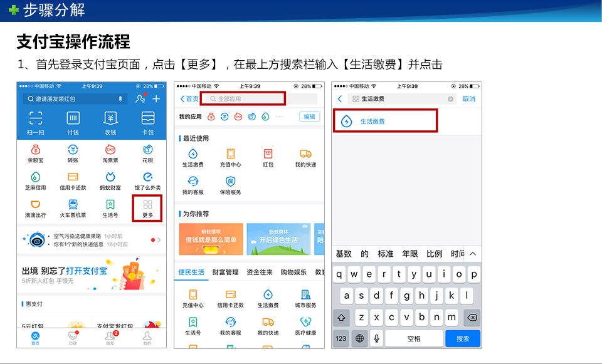The width and height of the screenshot is (602, 364).
Task: Tap the keyboard dictation microphone key
Action: pyautogui.click(x=377, y=339)
